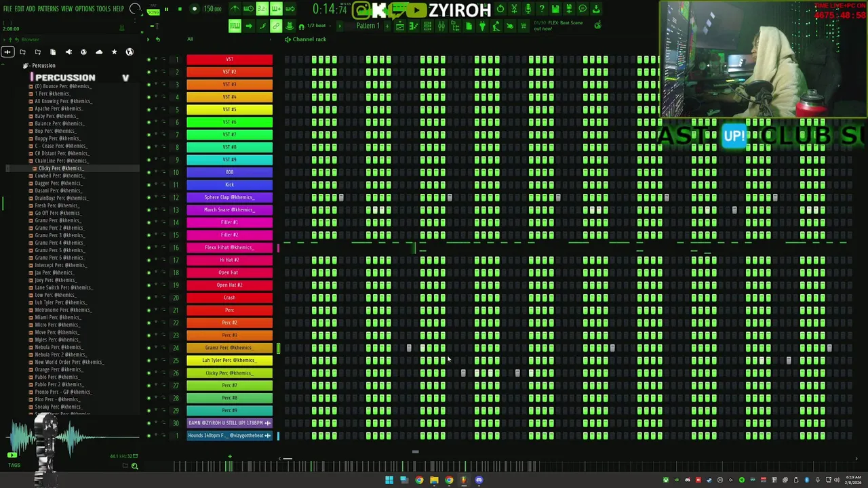The height and width of the screenshot is (488, 868).
Task: Click the microphone icon in top toolbar
Action: [x=528, y=9]
